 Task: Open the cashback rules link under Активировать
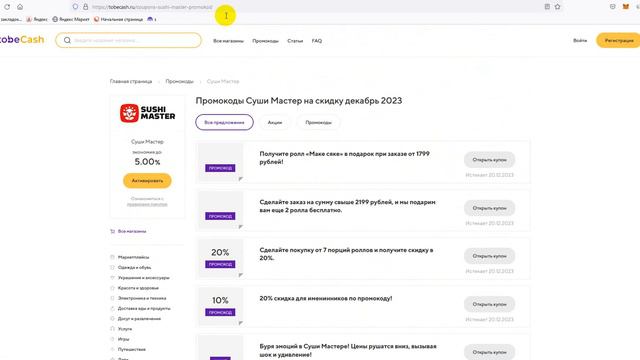click(147, 204)
